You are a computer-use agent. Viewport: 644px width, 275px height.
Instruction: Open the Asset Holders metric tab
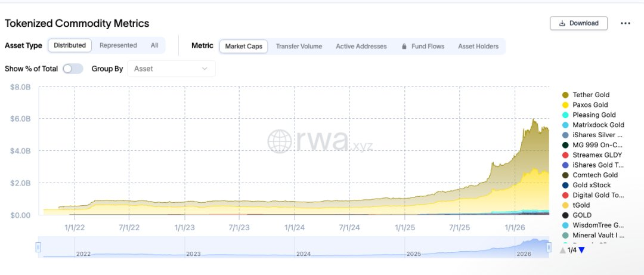tap(478, 47)
